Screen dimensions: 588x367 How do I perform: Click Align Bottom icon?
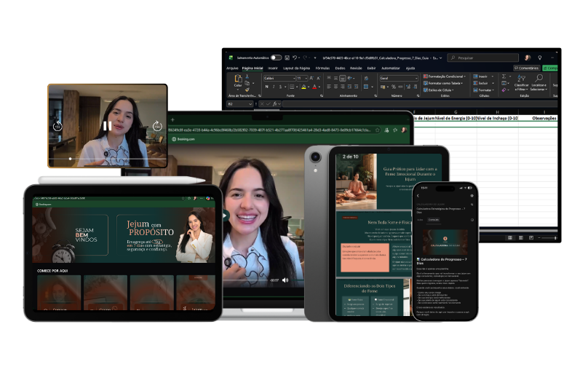(342, 79)
